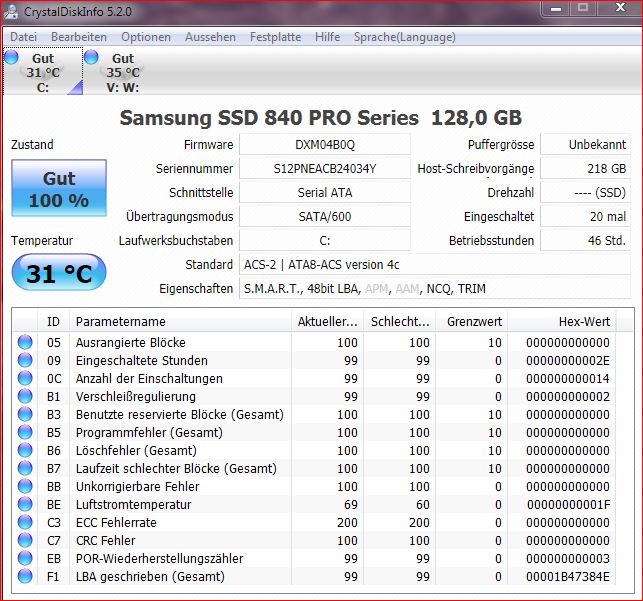This screenshot has height=601, width=643.
Task: Click the Standard field ACS-2 | ATA8-ACS
Action: click(x=435, y=264)
